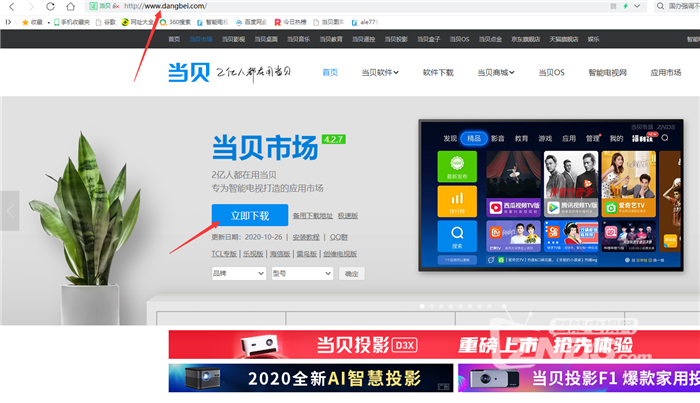Toggle the bookmarks sidebar expand icon
This screenshot has height=403, width=700.
click(x=8, y=22)
